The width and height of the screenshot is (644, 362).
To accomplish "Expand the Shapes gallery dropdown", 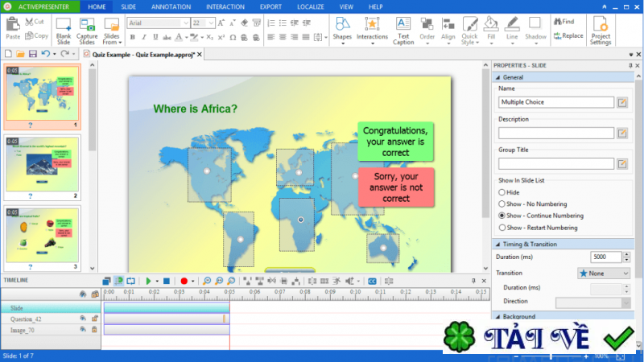I will [x=342, y=43].
